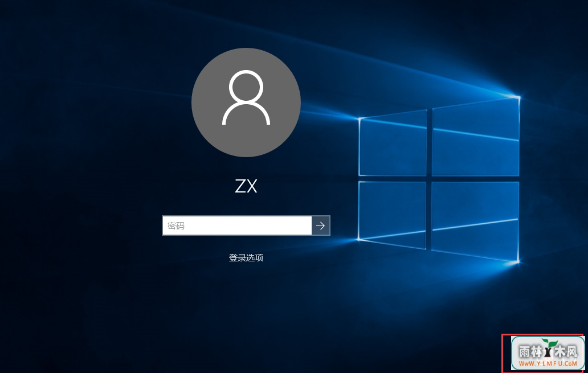The height and width of the screenshot is (373, 588).
Task: Select the ZX account name
Action: [246, 186]
